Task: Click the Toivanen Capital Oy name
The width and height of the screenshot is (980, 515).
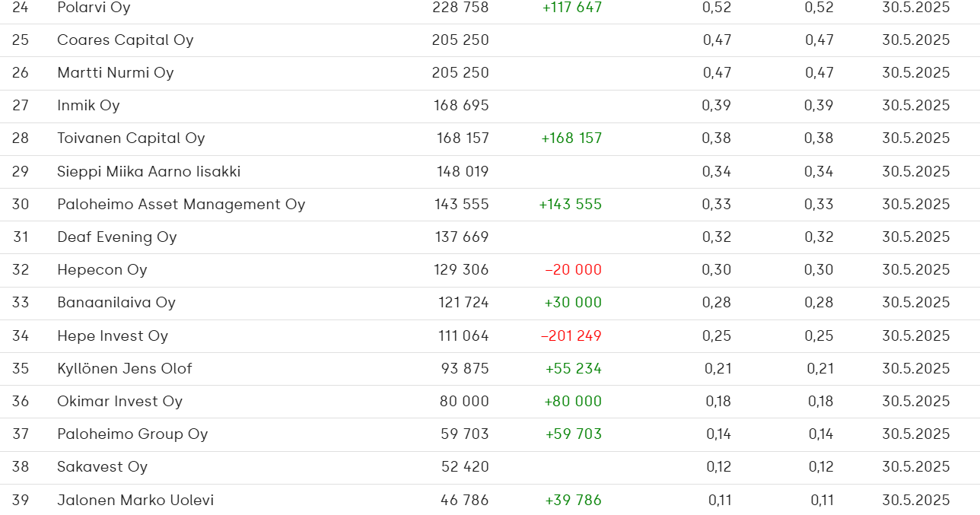Action: coord(131,138)
